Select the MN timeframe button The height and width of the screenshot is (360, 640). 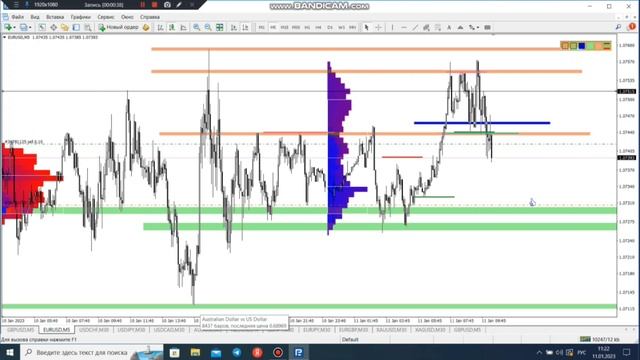coord(353,27)
